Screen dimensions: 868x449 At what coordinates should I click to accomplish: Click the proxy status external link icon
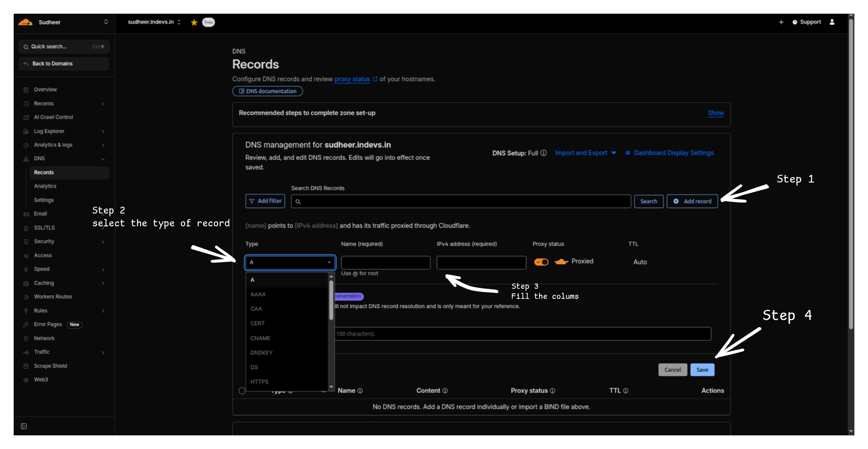point(375,79)
